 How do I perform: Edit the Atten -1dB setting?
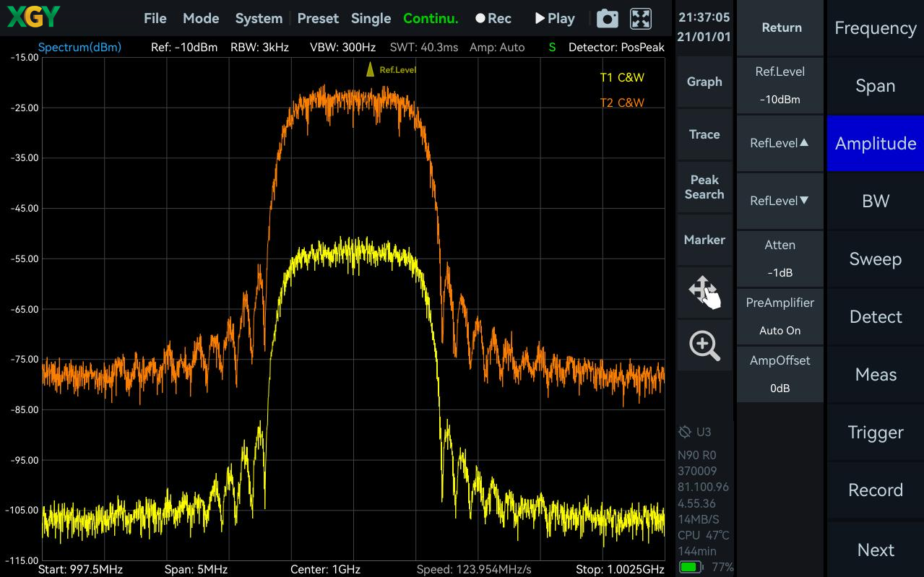[780, 259]
